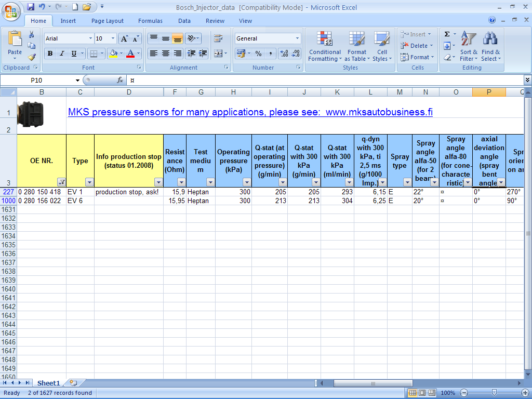Screen dimensions: 532x399
Task: Apply the red Font Color
Action: click(130, 54)
